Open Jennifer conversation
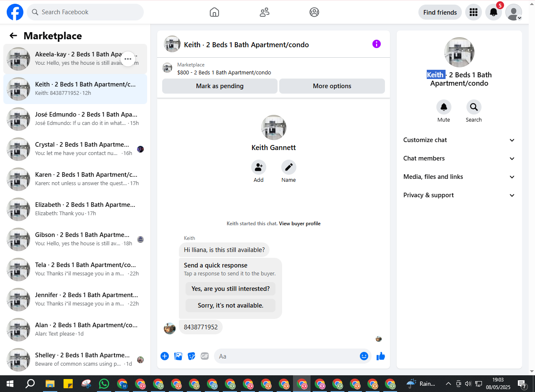This screenshot has width=535, height=392. coord(75,300)
